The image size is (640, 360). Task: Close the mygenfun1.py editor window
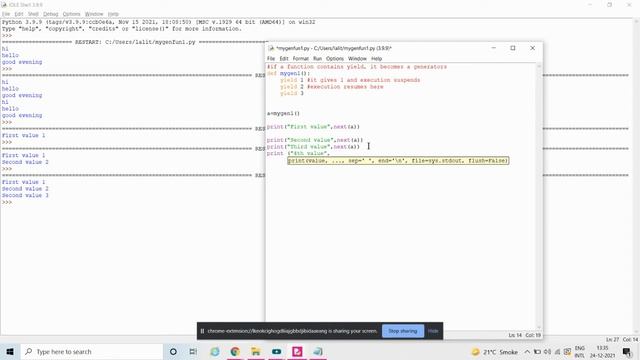click(532, 48)
